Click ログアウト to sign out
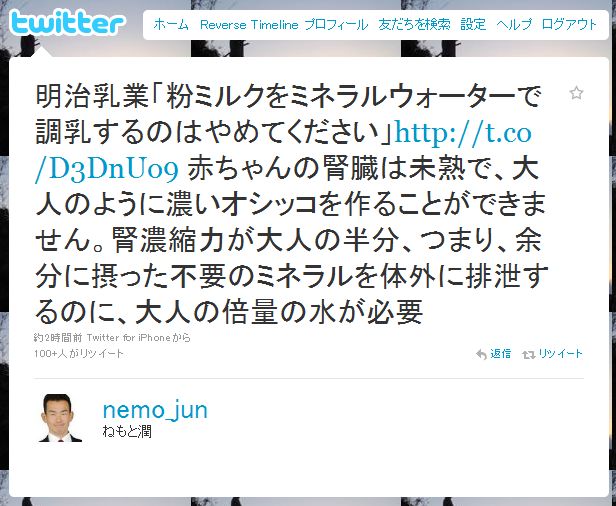The height and width of the screenshot is (506, 616). (x=569, y=24)
